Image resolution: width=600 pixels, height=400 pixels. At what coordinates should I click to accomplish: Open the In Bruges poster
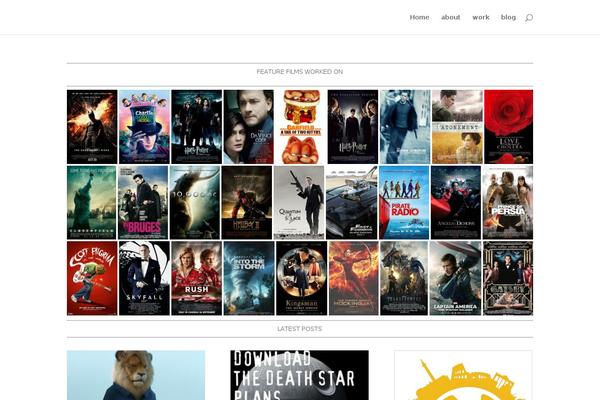coord(143,202)
